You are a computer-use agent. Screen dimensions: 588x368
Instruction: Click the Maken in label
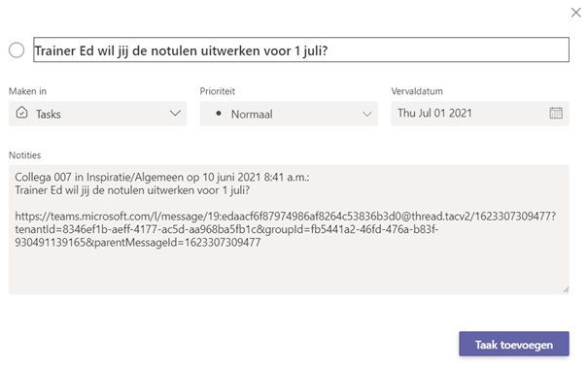coord(28,91)
